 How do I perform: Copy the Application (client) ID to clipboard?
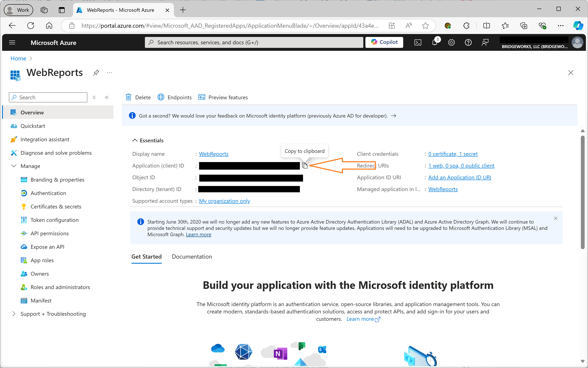305,165
